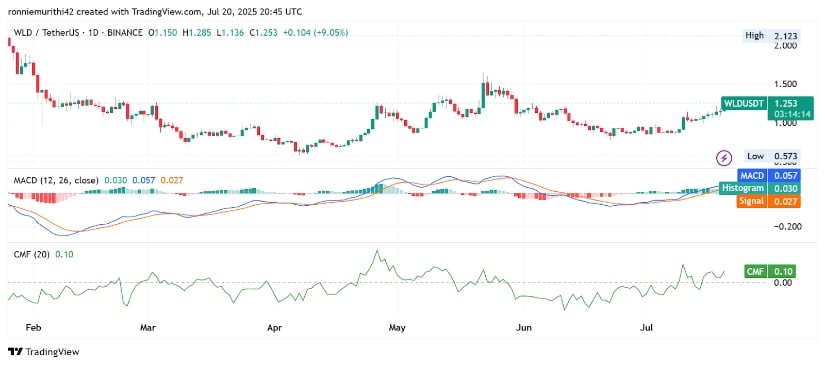
Task: Click the Feb label on time axis
Action: pyautogui.click(x=33, y=328)
